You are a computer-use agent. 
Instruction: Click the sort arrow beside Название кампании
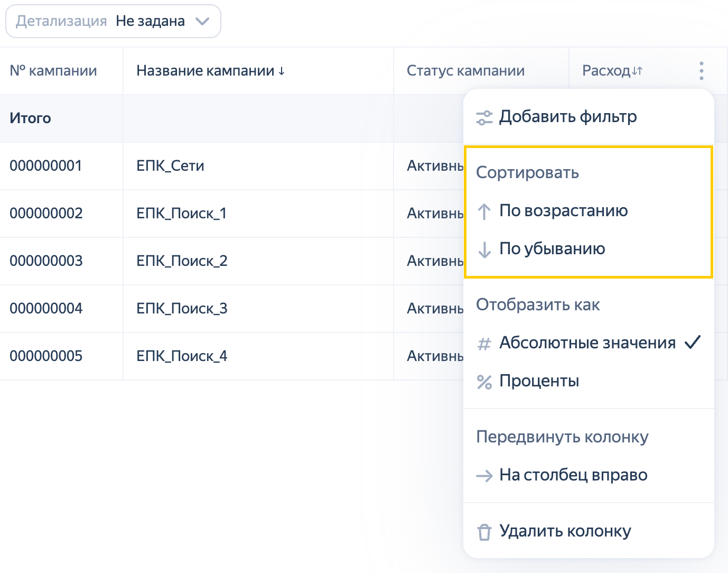click(282, 71)
